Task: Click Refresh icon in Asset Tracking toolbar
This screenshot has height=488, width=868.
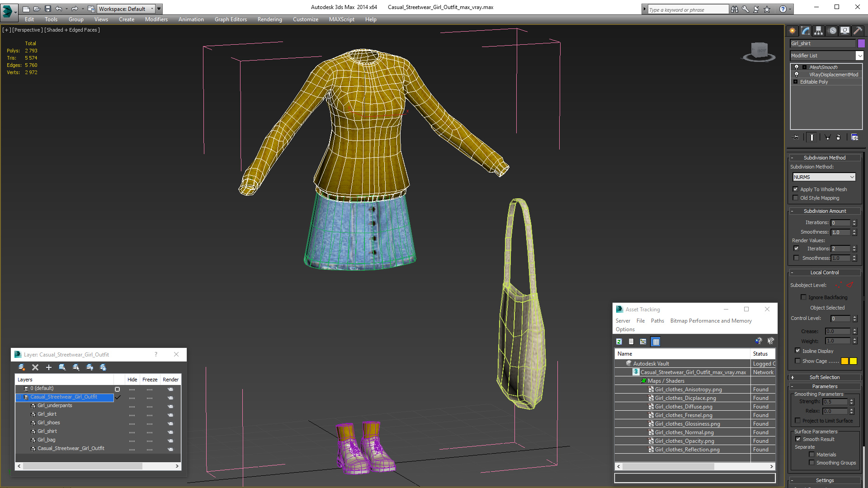Action: pos(619,342)
